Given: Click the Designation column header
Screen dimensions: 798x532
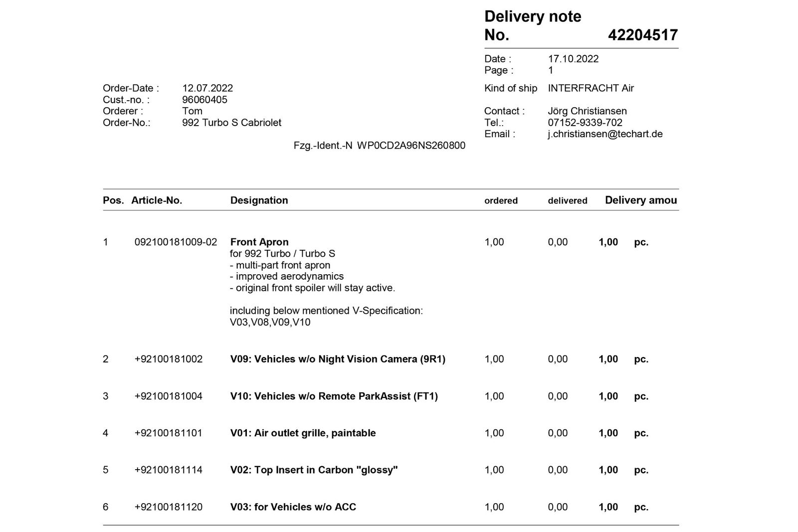Looking at the screenshot, I should coord(259,200).
